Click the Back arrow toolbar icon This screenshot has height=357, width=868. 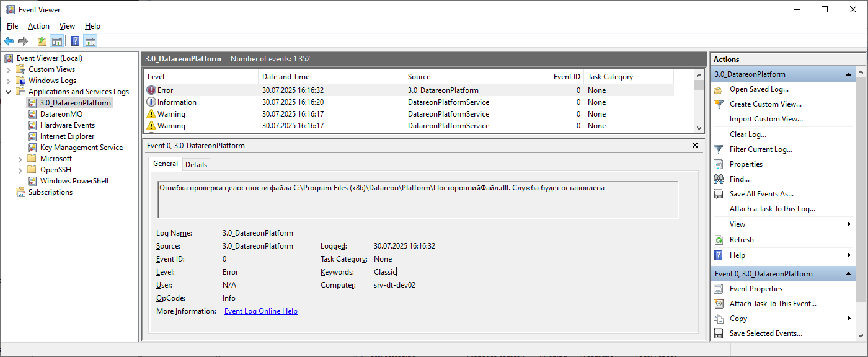(9, 42)
